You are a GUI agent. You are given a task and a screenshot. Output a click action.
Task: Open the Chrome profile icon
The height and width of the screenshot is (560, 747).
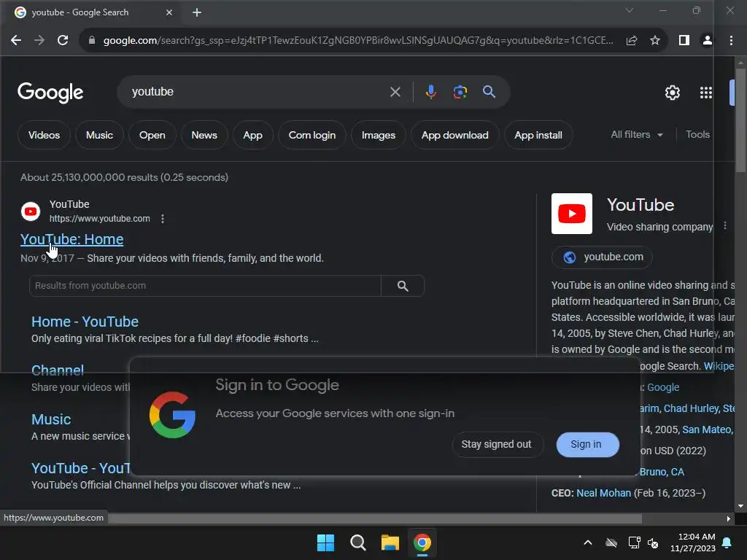point(708,41)
